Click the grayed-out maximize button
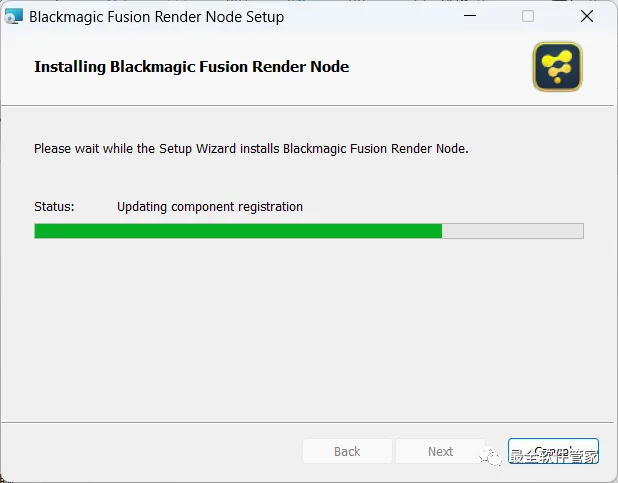Screen dimensions: 618x483 (528, 16)
